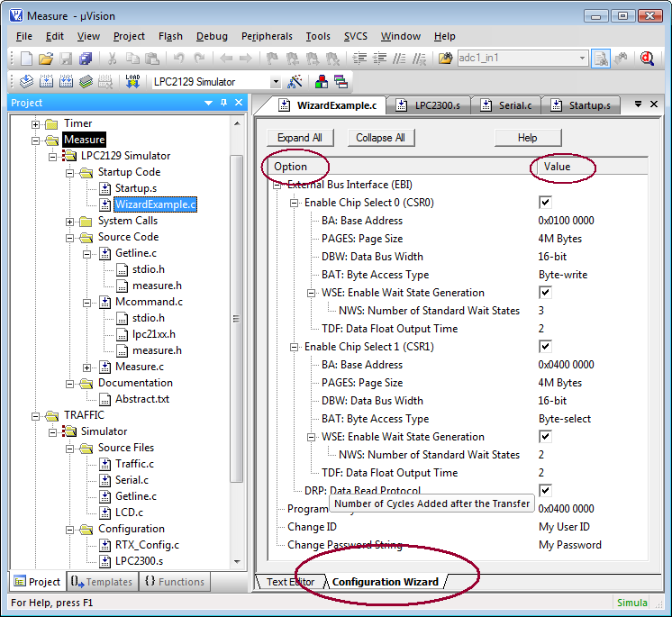Screen dimensions: 672x617
Task: Click the Open file folder icon
Action: pos(46,59)
